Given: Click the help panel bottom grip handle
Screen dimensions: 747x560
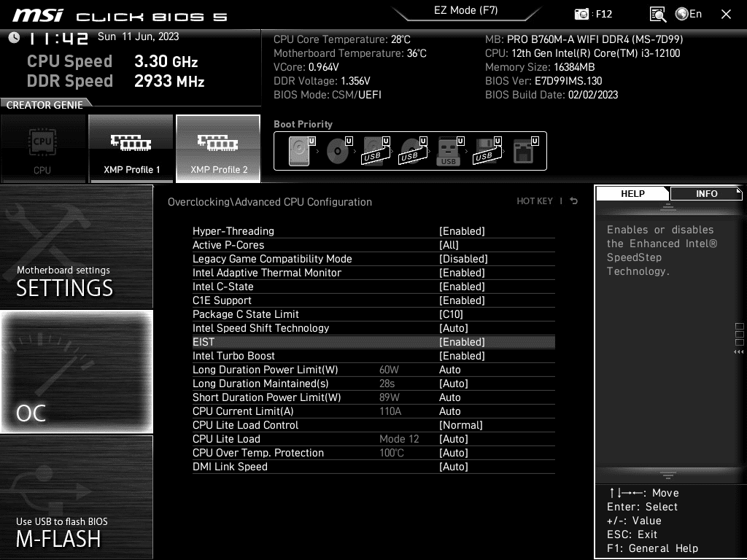Looking at the screenshot, I should pyautogui.click(x=668, y=475).
